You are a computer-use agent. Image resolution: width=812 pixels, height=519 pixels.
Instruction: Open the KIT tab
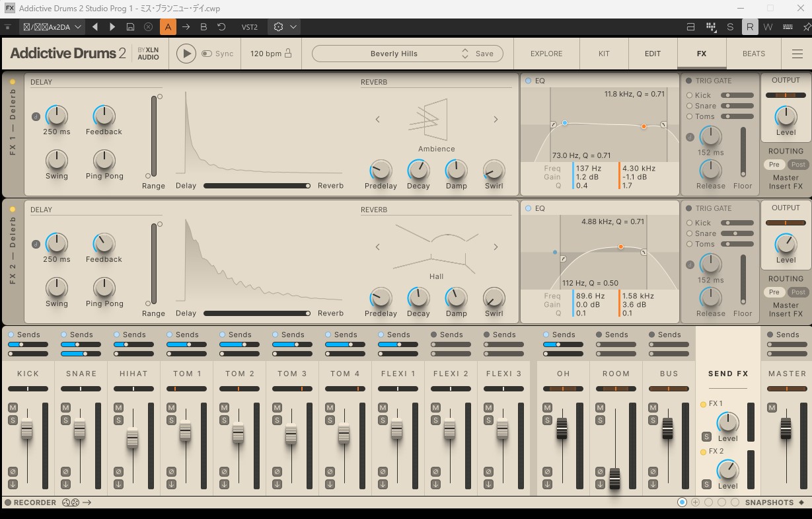[604, 54]
